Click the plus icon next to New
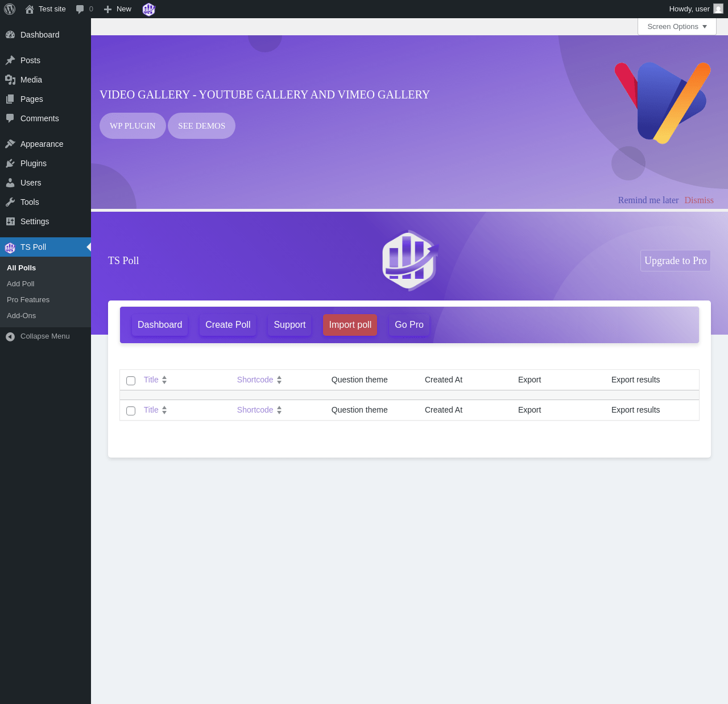This screenshot has height=704, width=728. point(107,9)
